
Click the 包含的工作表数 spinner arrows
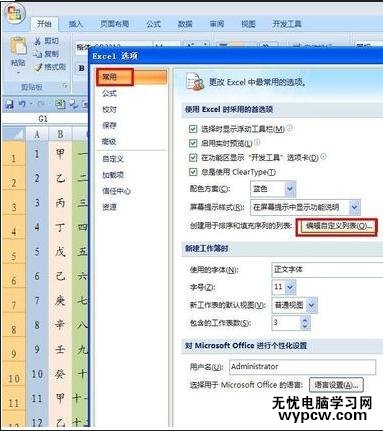(x=305, y=322)
